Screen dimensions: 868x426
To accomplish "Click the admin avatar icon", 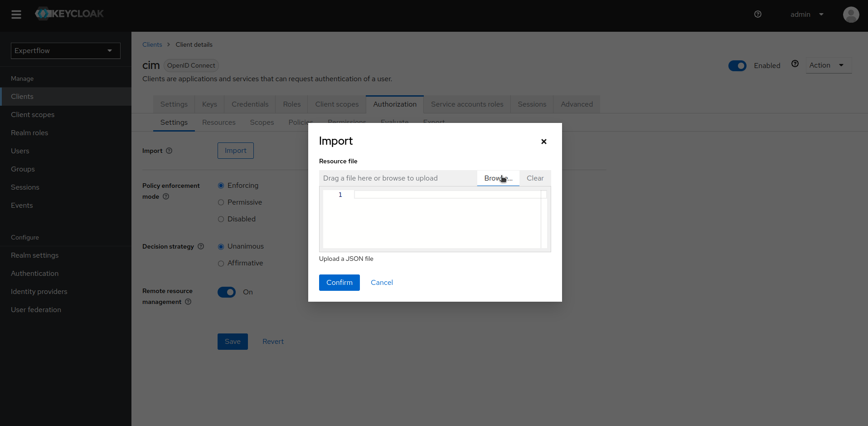I will pos(851,14).
